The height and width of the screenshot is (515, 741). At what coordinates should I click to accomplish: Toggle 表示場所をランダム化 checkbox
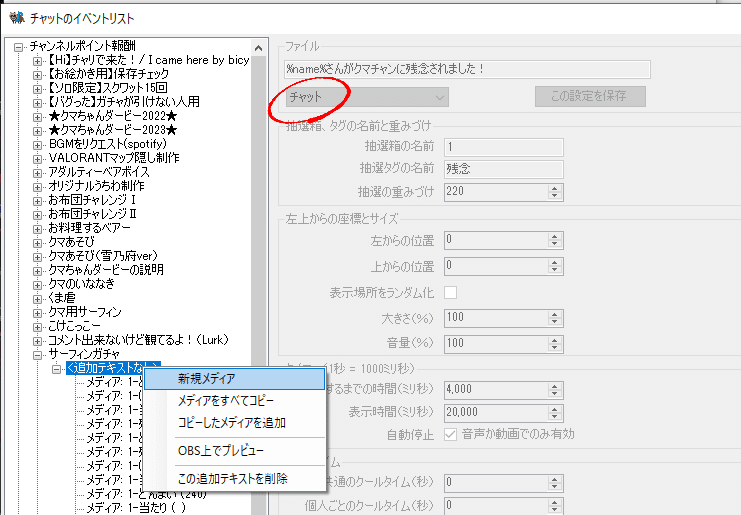tap(450, 292)
